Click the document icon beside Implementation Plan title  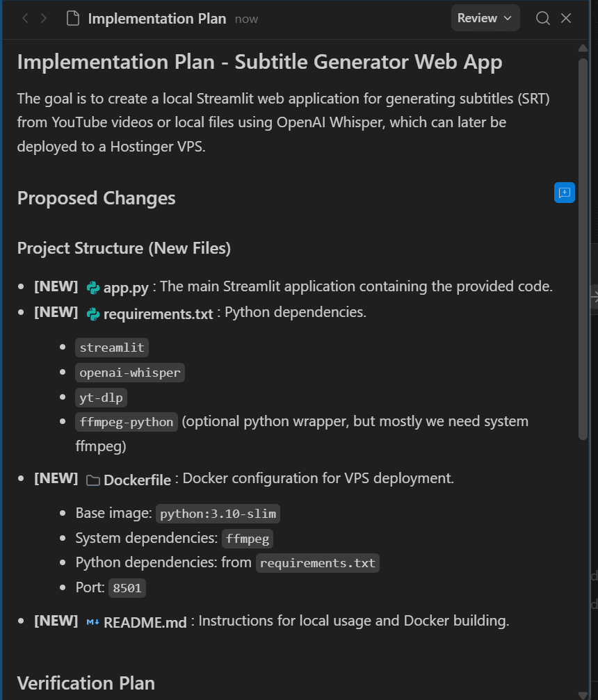point(72,19)
